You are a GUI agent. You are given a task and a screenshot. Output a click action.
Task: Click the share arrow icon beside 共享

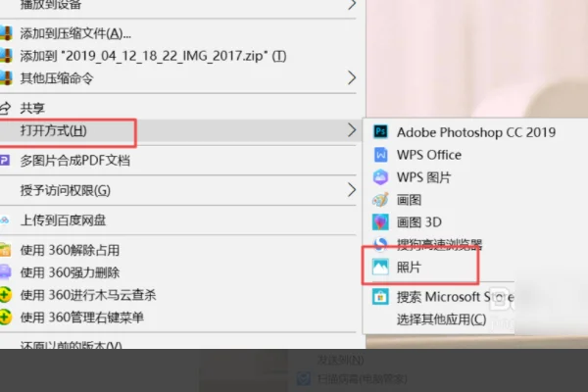click(5, 109)
